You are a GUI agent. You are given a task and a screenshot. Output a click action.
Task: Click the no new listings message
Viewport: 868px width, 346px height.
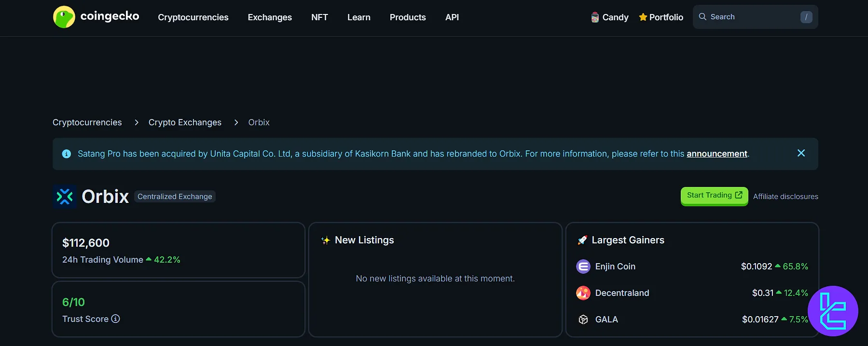coord(435,279)
